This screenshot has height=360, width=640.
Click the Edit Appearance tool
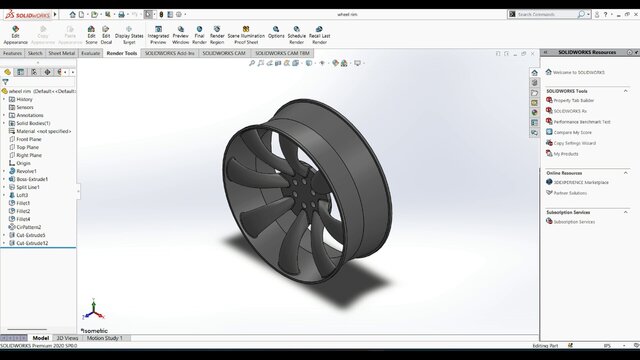coord(16,35)
